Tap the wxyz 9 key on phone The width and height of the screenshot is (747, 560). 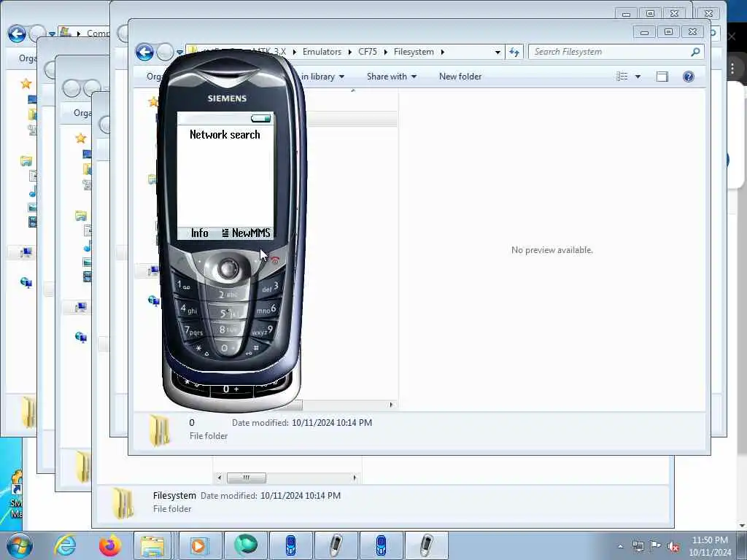(263, 330)
